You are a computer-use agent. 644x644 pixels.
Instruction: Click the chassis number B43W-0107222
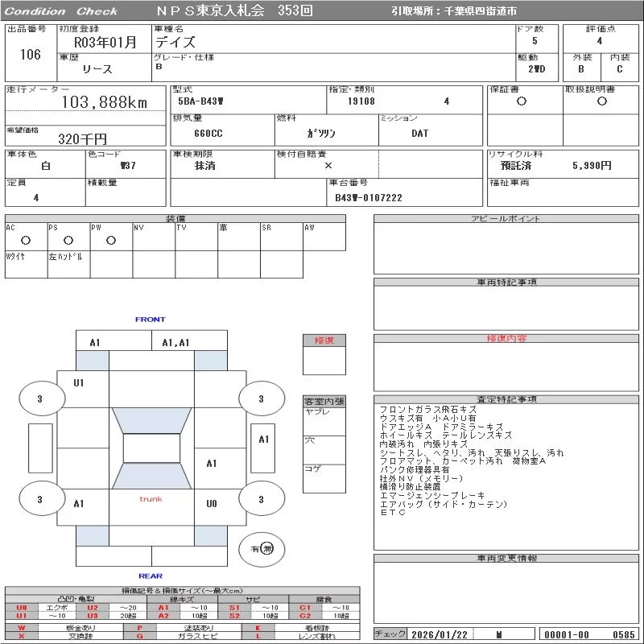pos(368,197)
